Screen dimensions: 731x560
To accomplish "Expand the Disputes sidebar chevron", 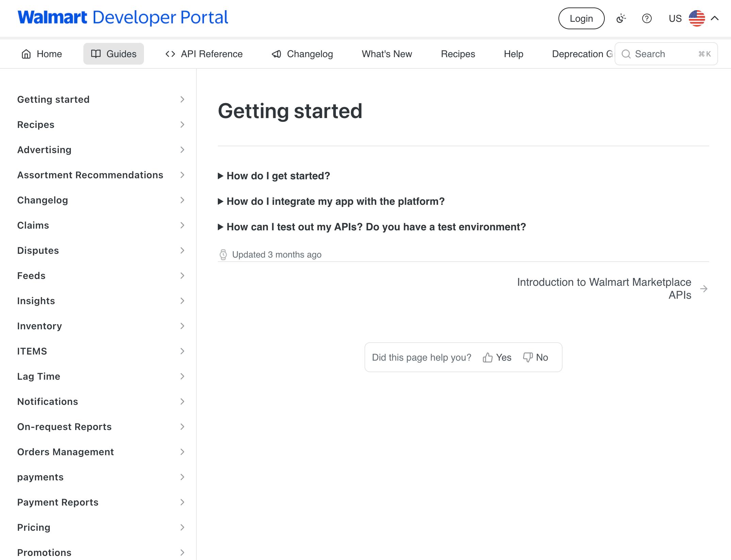I will tap(182, 250).
